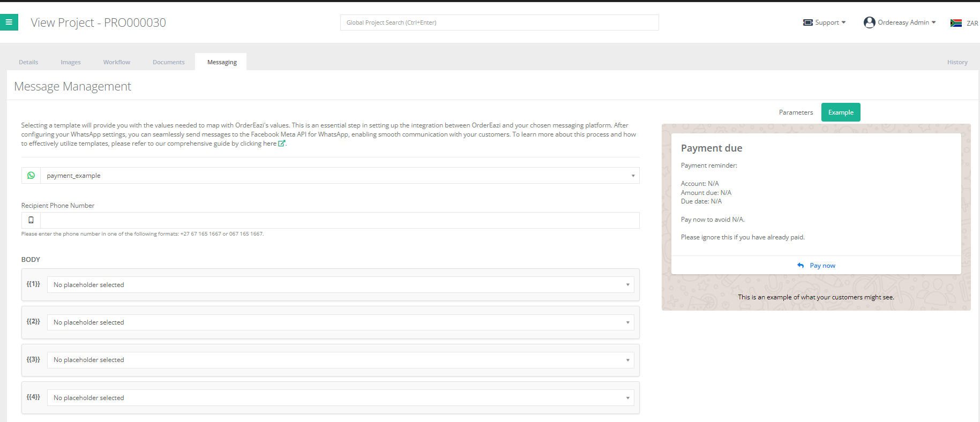Viewport: 980px width, 422px height.
Task: Open the Documents tab
Action: 168,62
